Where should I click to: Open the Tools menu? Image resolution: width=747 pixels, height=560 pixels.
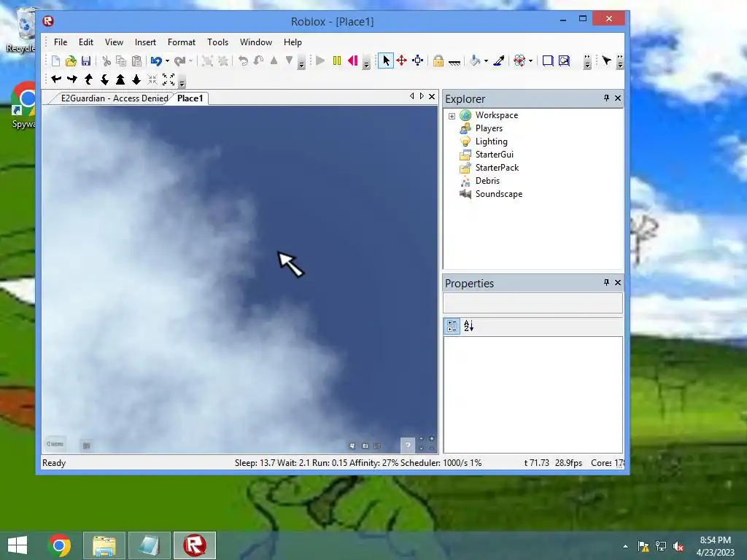click(217, 42)
